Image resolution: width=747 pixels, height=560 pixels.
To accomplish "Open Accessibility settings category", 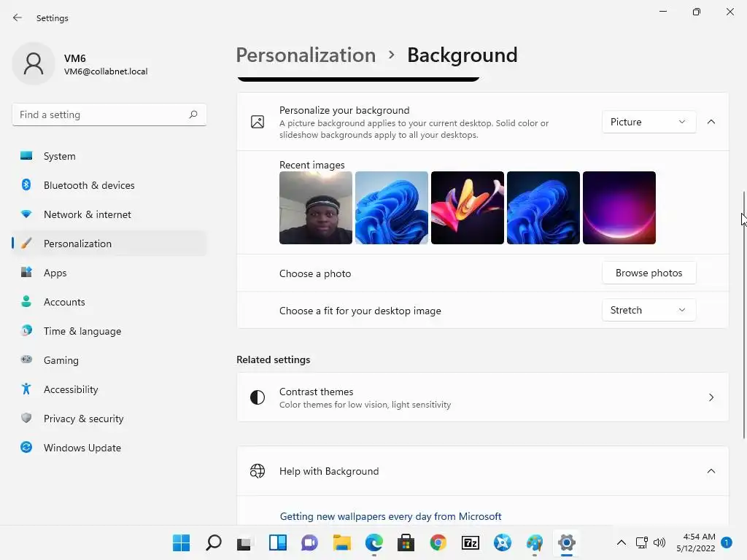I will [x=109, y=389].
